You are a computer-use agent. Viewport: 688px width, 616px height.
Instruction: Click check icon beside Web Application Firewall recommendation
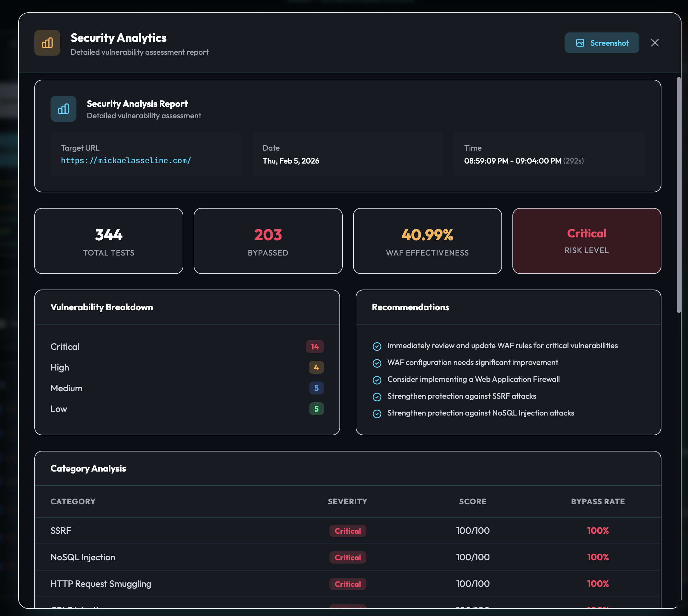click(x=377, y=380)
